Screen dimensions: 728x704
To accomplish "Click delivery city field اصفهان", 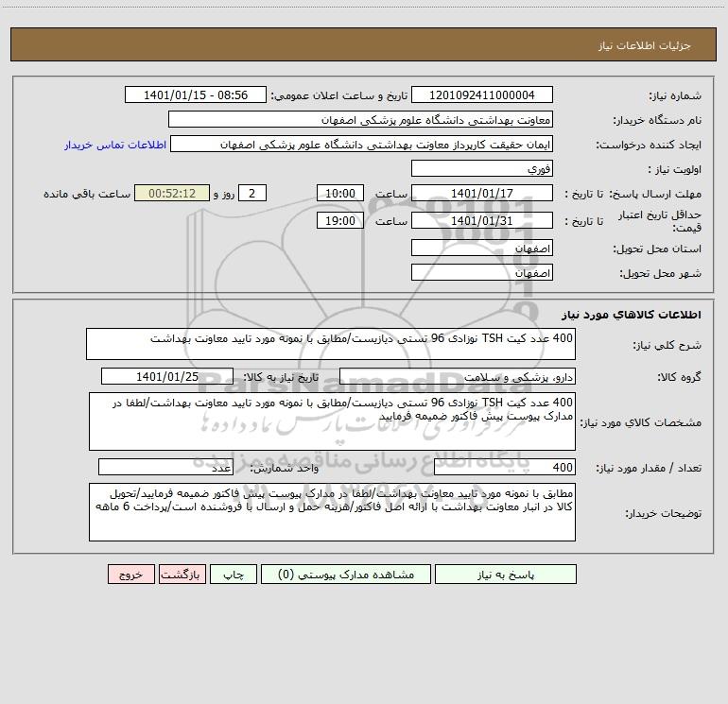I will pos(482,272).
